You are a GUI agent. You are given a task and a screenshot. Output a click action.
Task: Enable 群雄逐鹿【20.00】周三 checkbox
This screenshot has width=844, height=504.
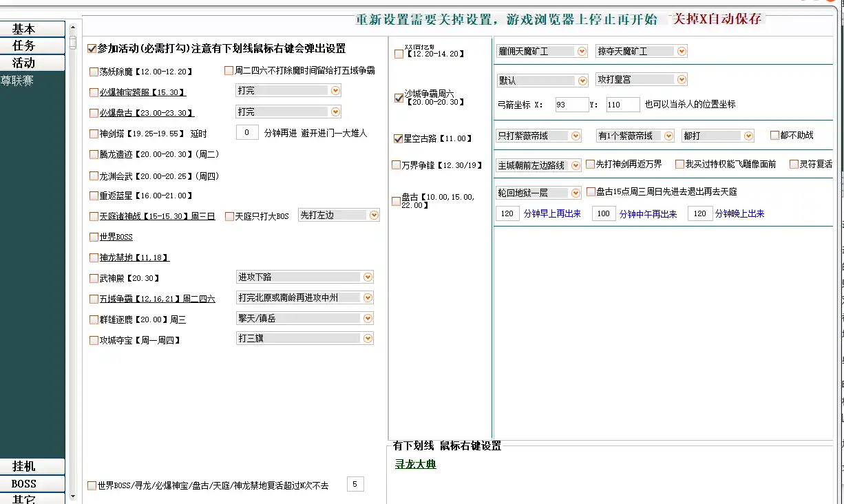point(94,319)
